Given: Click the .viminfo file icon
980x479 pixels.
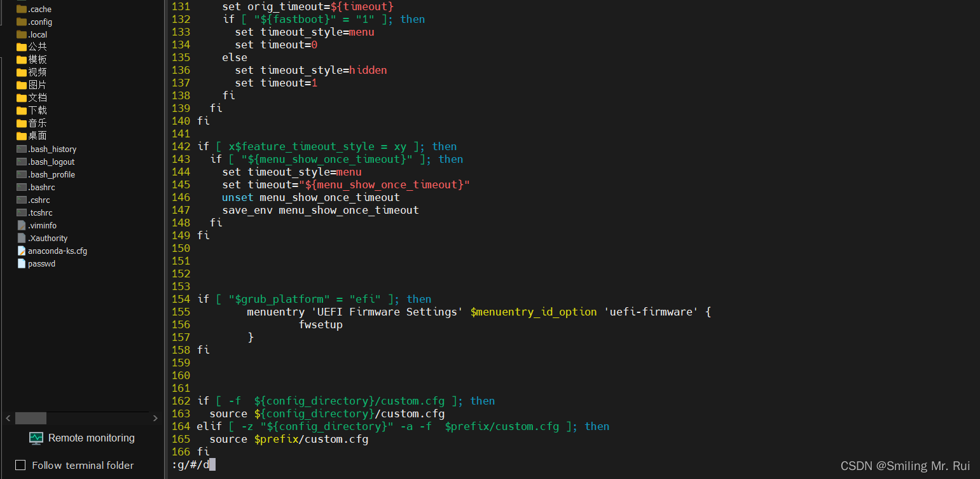Looking at the screenshot, I should (x=22, y=225).
